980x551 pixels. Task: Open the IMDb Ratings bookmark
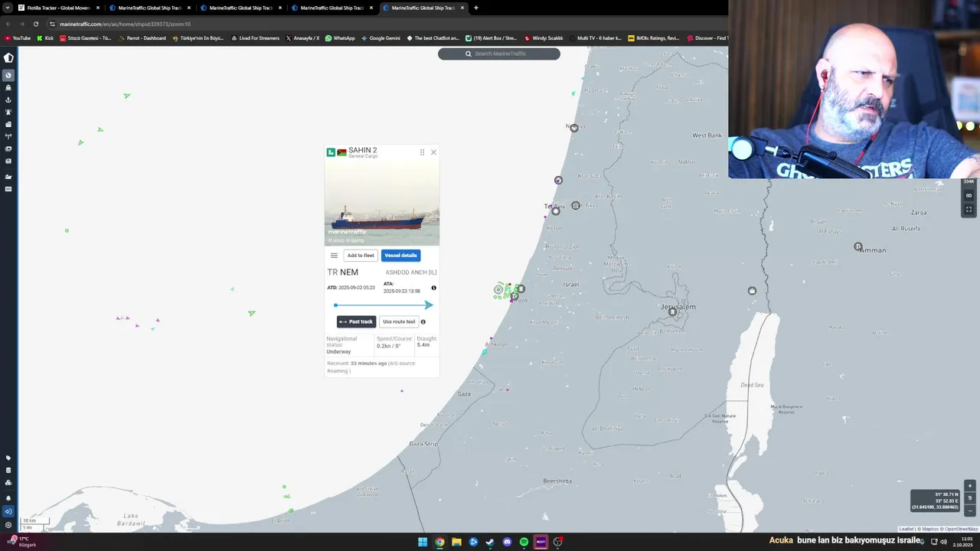point(653,37)
